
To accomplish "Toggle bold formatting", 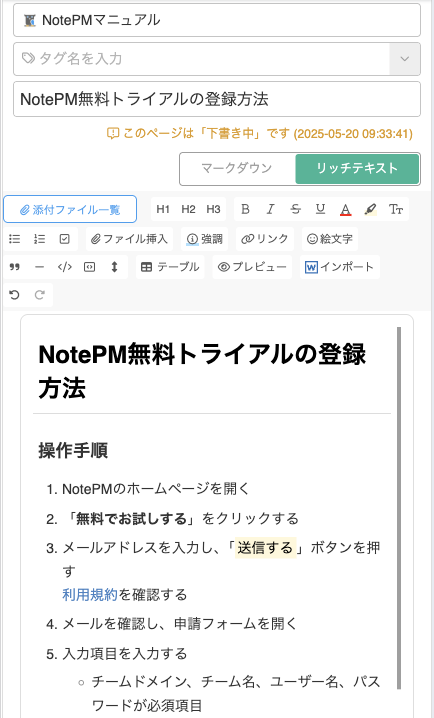I will tap(245, 209).
